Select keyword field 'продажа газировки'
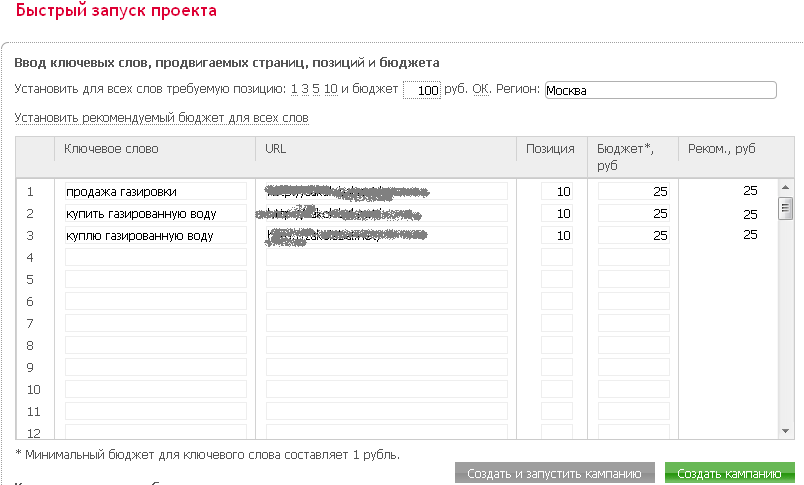The width and height of the screenshot is (804, 485). (x=155, y=191)
